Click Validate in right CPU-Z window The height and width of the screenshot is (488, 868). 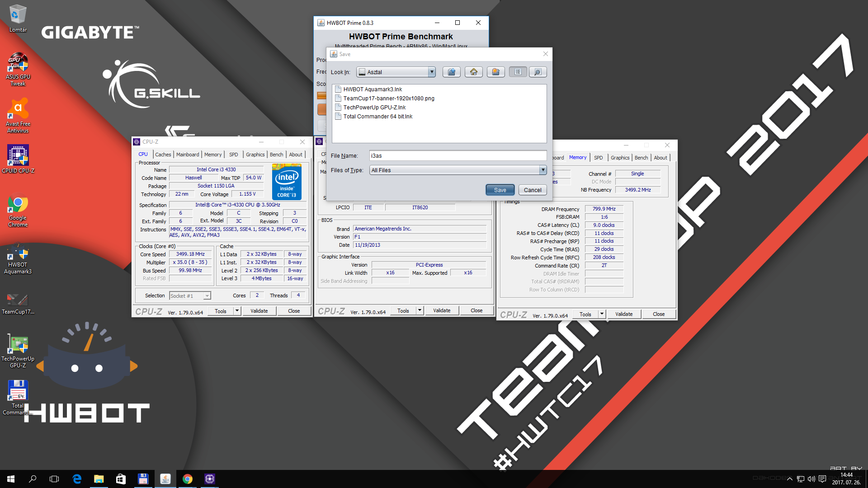tap(624, 314)
